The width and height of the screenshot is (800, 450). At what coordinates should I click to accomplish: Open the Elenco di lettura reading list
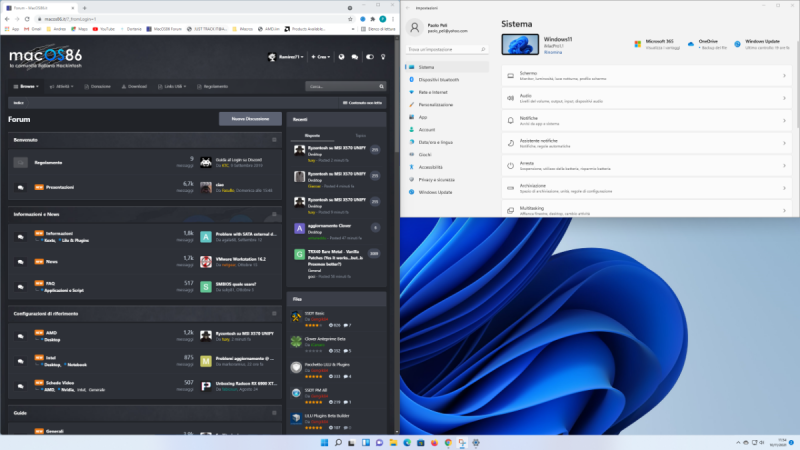[x=378, y=29]
